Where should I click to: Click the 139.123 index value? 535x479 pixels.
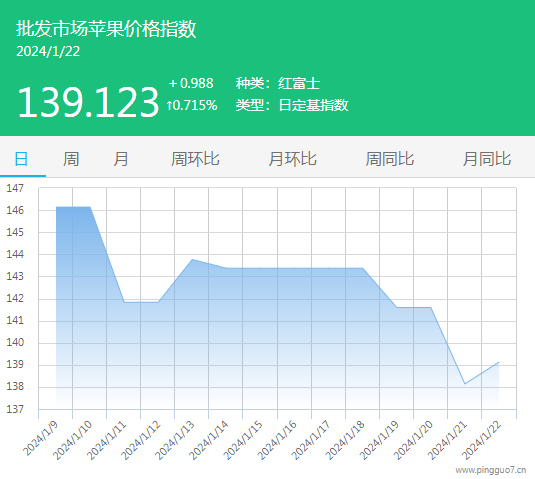click(88, 102)
